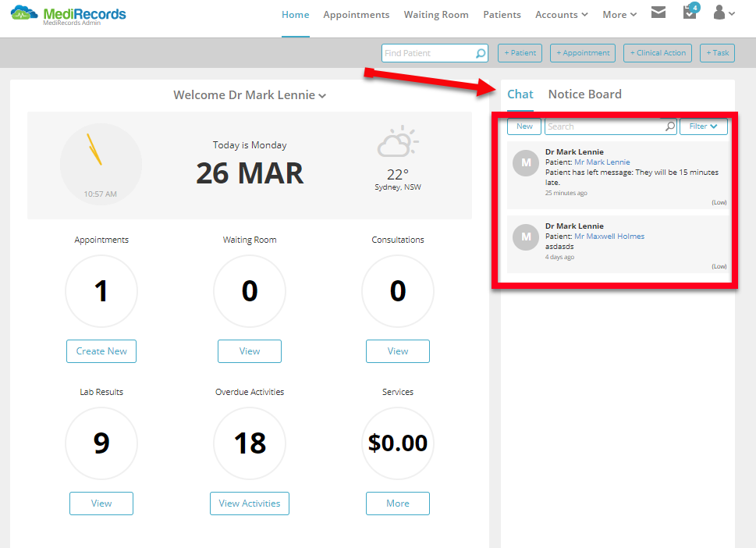Click the '15 minutes late' chat message
This screenshot has height=548, width=756.
pos(632,177)
